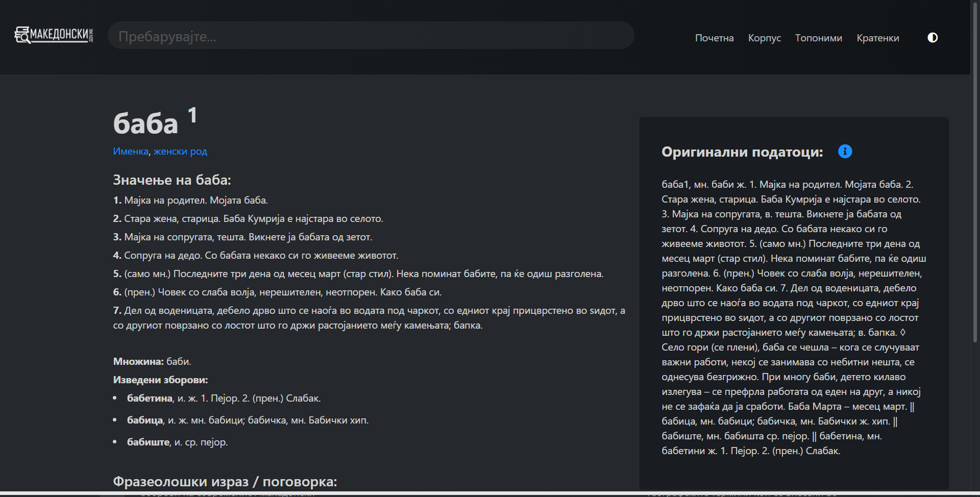This screenshot has height=497, width=980.
Task: Click the derived word бабиште
Action: (x=148, y=442)
